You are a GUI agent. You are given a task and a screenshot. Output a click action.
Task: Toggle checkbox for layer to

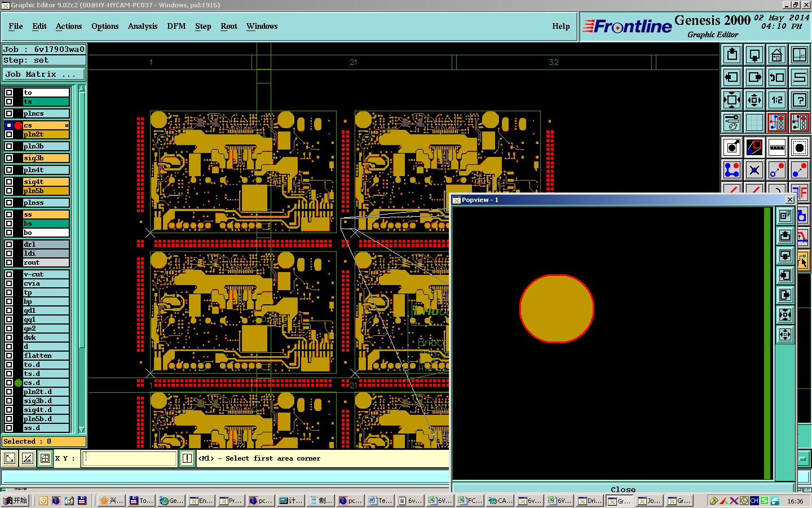pyautogui.click(x=9, y=93)
